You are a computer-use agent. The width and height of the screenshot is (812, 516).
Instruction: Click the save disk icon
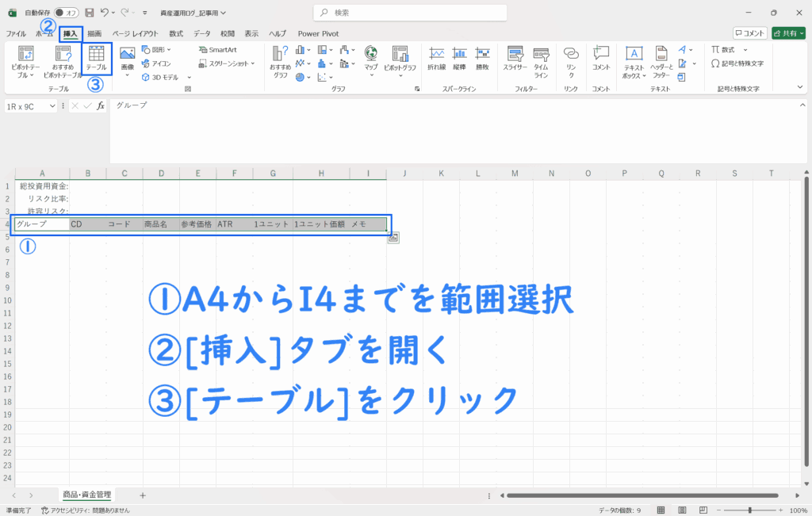coord(89,13)
